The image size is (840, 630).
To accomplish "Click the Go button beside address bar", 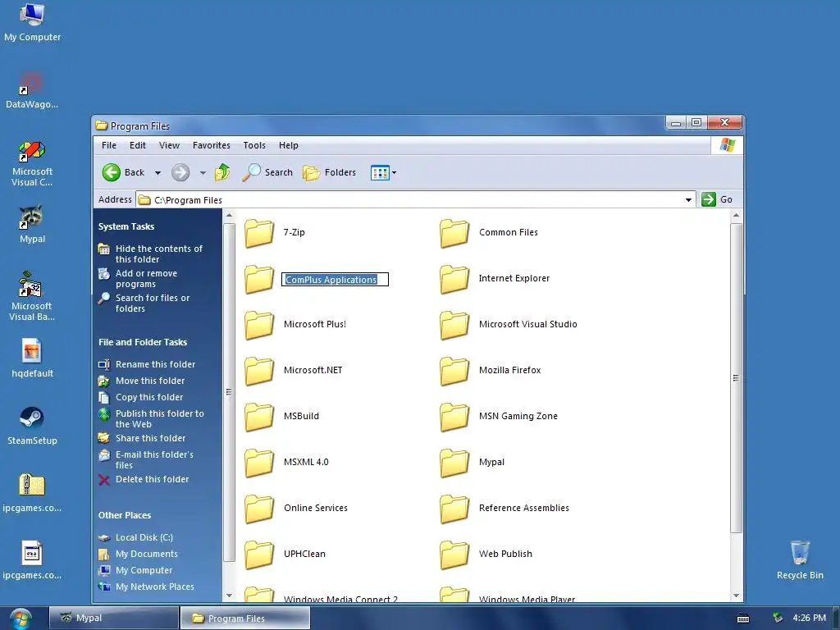I will point(717,199).
